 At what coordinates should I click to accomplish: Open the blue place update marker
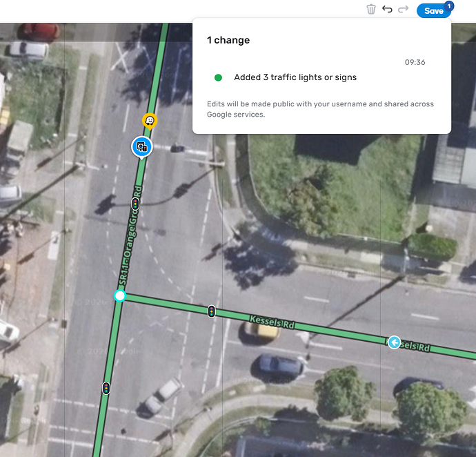(x=142, y=147)
